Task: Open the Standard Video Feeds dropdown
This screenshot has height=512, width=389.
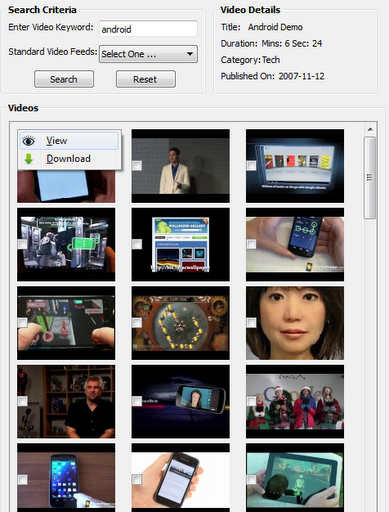Action: point(148,54)
